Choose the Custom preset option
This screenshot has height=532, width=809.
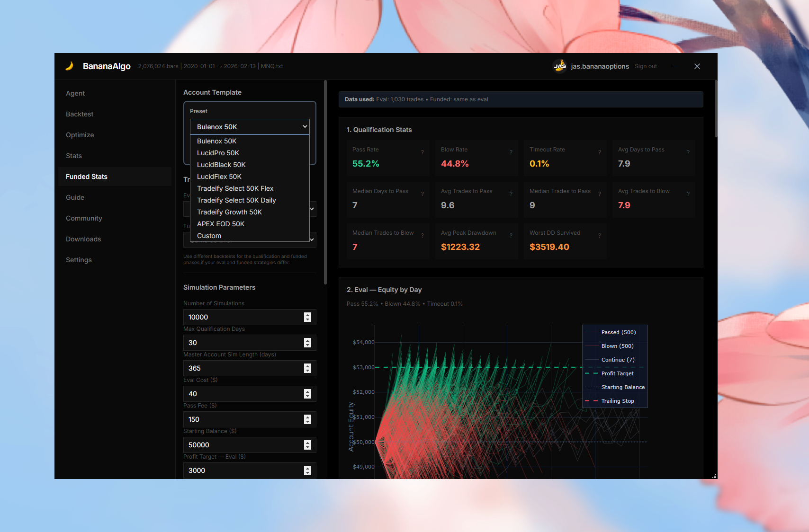click(x=209, y=236)
